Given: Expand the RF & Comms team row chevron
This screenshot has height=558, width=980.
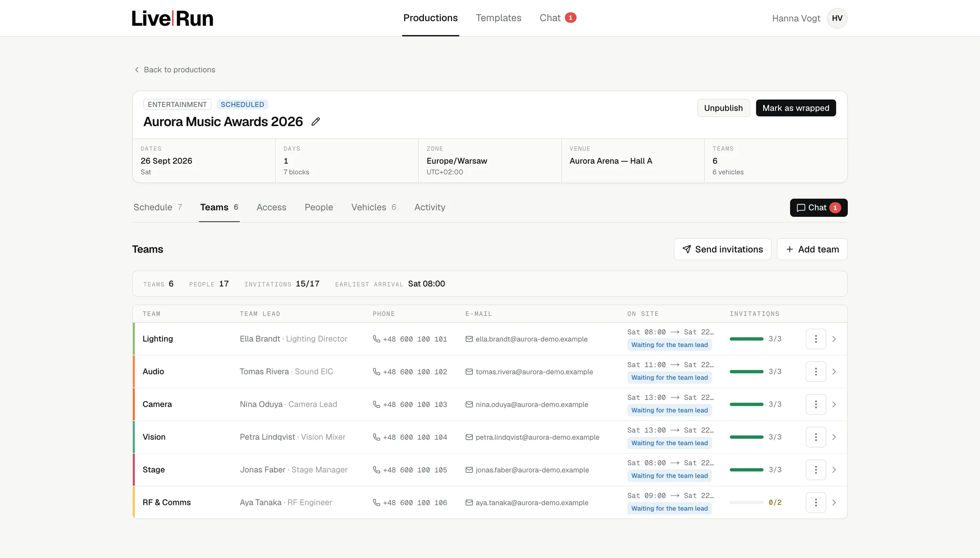Looking at the screenshot, I should click(834, 502).
